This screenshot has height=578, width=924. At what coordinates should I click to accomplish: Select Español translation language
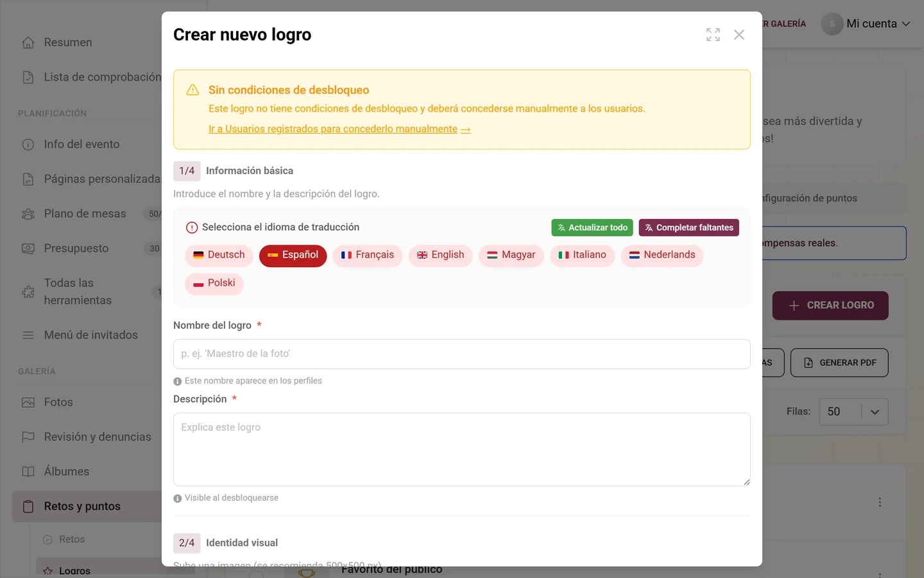[293, 255]
